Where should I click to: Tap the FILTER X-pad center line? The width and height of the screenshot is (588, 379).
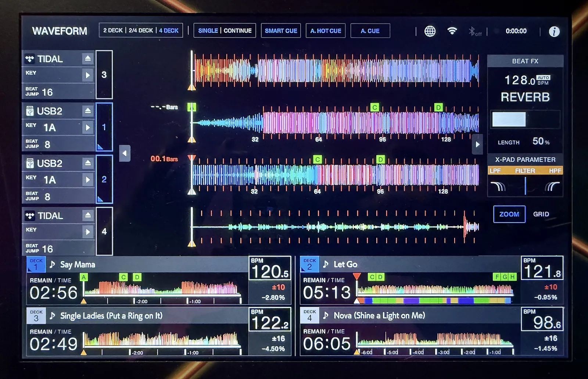(526, 186)
